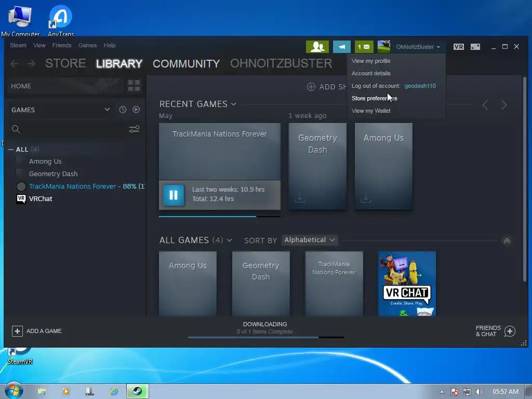Pause the TrackMania download
Image resolution: width=532 pixels, height=399 pixels.
(x=174, y=195)
